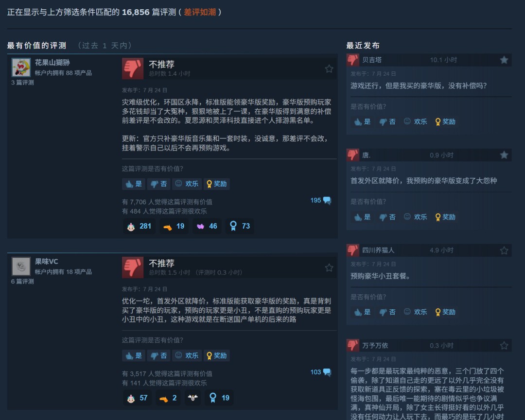This screenshot has width=525, height=420.
Task: Open the 103 comments bubble icon
Action: pos(327,372)
